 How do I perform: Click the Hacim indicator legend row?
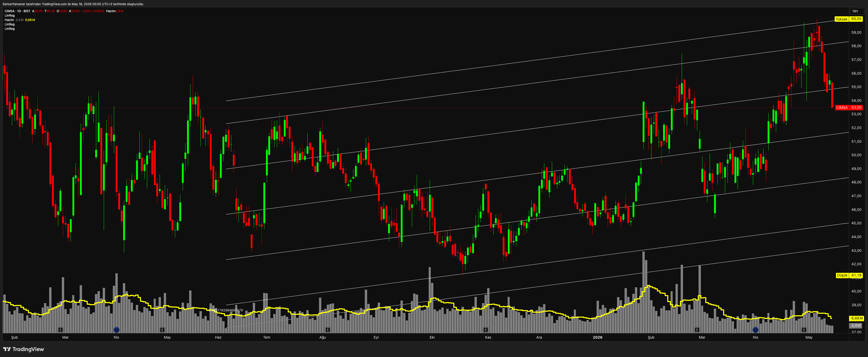[20, 20]
